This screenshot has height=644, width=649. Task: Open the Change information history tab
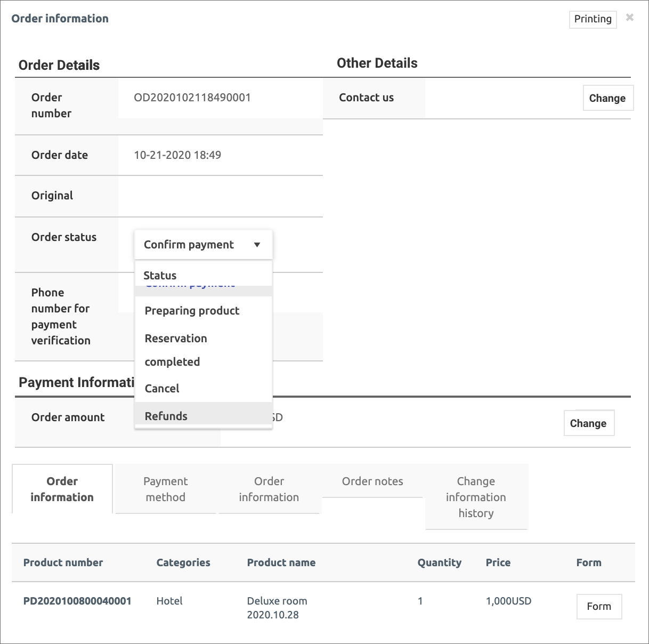tap(476, 497)
